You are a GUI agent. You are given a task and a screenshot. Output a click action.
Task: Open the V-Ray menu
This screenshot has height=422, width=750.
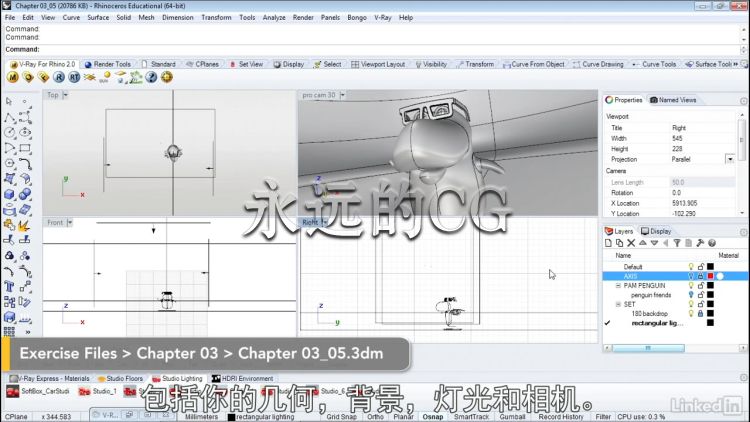pyautogui.click(x=383, y=17)
